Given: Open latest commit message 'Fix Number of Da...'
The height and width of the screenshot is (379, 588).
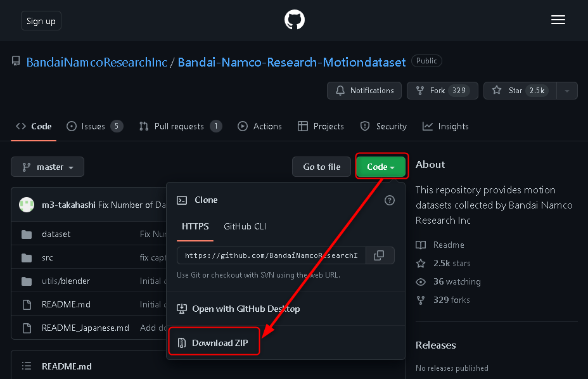Looking at the screenshot, I should click(132, 205).
